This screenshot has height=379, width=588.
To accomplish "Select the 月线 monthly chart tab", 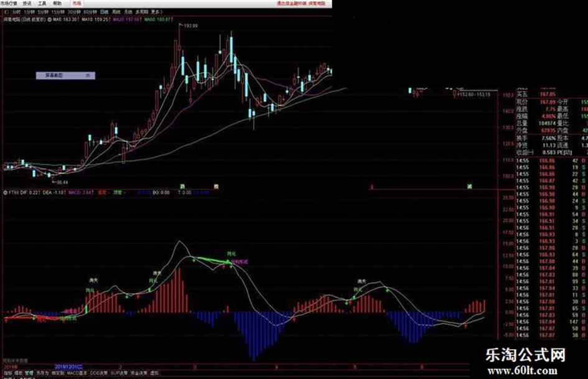I will (128, 12).
